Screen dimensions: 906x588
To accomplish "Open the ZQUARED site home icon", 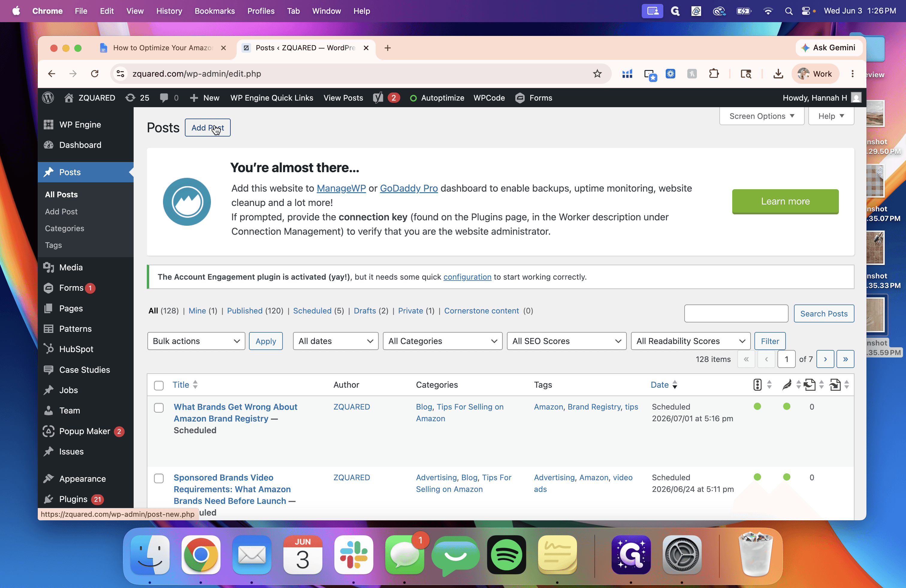I will [69, 98].
